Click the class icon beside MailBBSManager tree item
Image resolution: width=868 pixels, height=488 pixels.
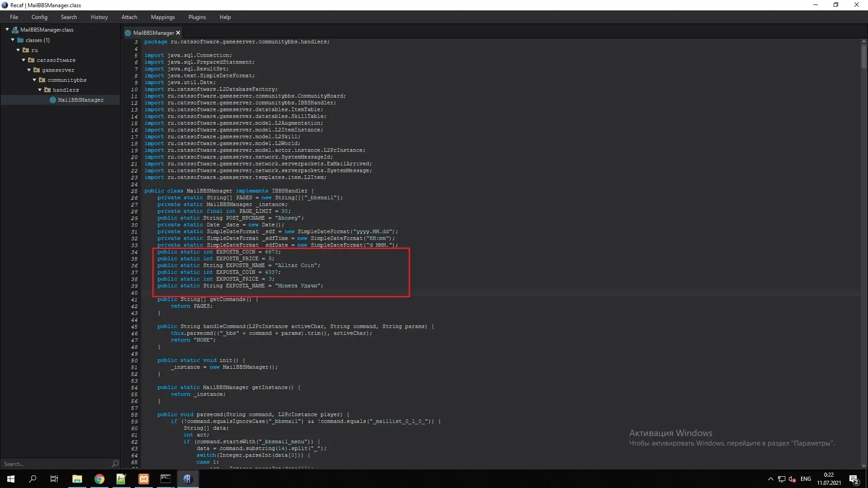tap(53, 100)
